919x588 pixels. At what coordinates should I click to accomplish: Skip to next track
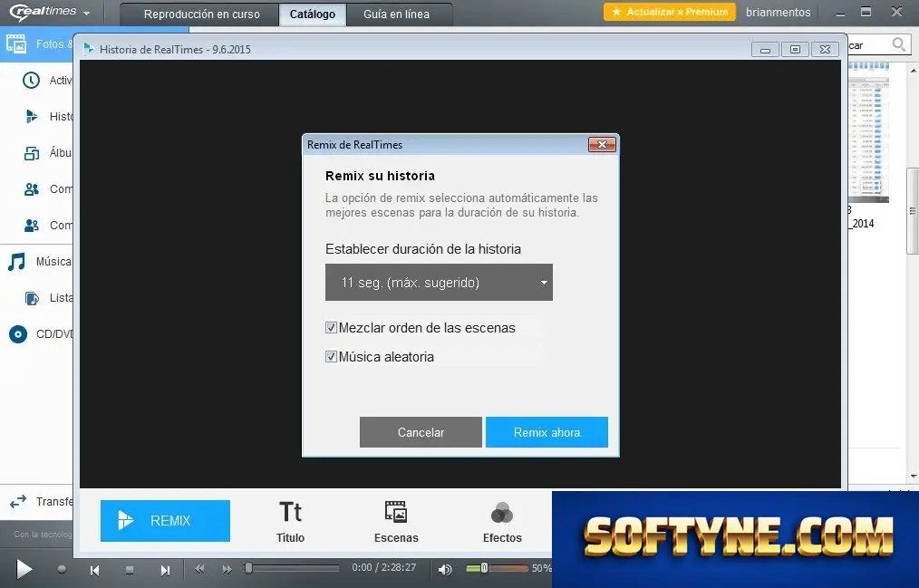[x=165, y=570]
